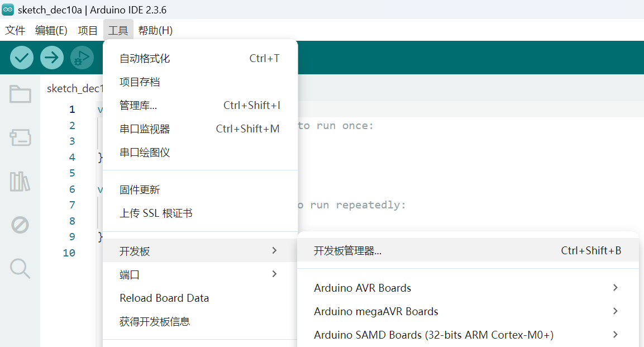644x347 pixels.
Task: Open the Boards Manager sidebar icon
Action: pyautogui.click(x=20, y=137)
